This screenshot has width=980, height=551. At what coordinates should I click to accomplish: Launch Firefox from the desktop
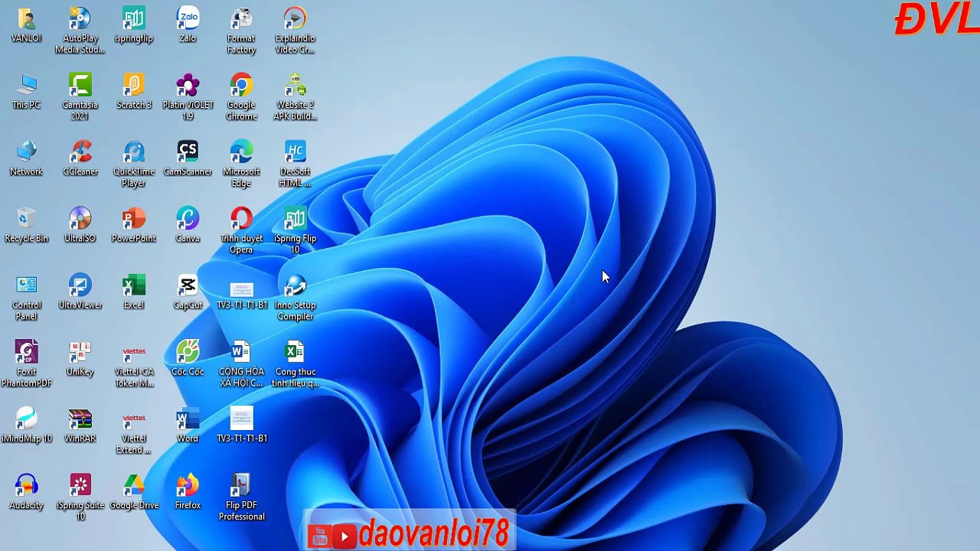(x=188, y=491)
